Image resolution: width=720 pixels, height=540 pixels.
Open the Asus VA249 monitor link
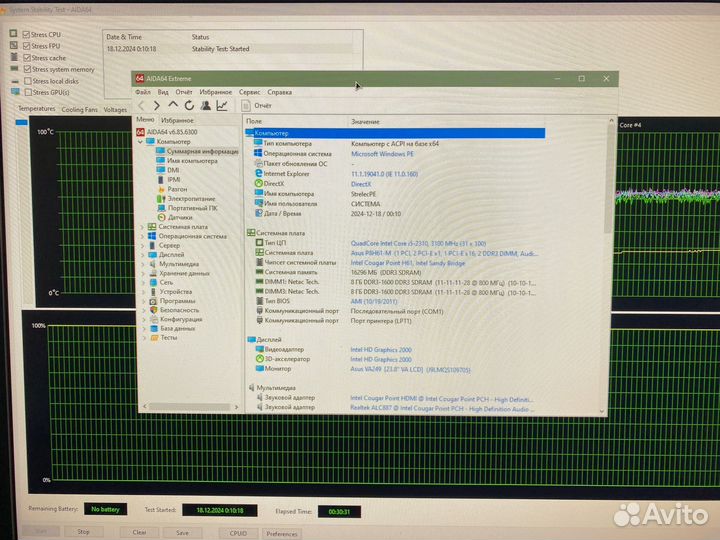(410, 369)
